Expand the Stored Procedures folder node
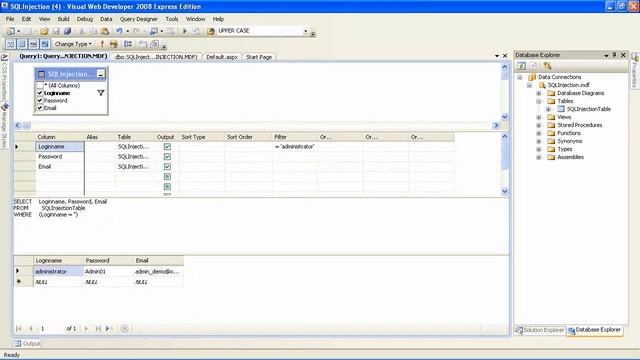The height and width of the screenshot is (360, 640). (539, 125)
